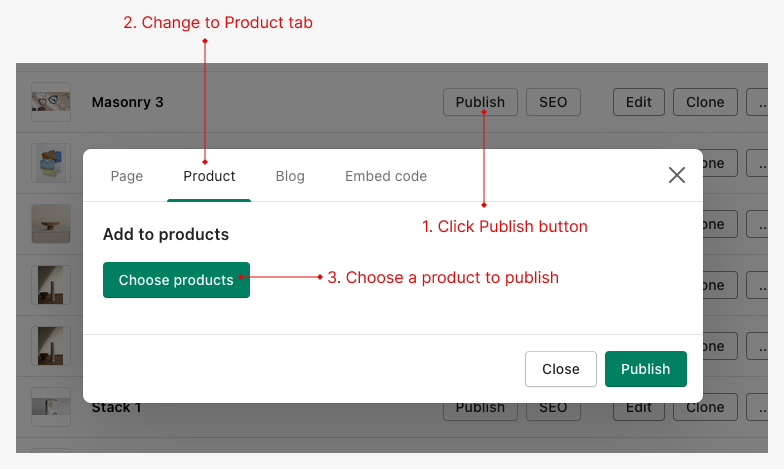784x469 pixels.
Task: Open more options for Masonry 3
Action: (x=759, y=102)
